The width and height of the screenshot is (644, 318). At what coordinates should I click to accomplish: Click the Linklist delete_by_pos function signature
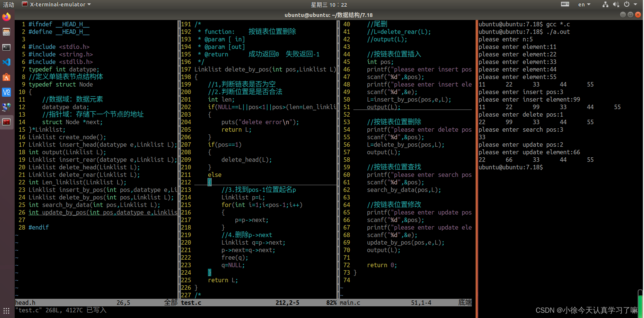(265, 69)
